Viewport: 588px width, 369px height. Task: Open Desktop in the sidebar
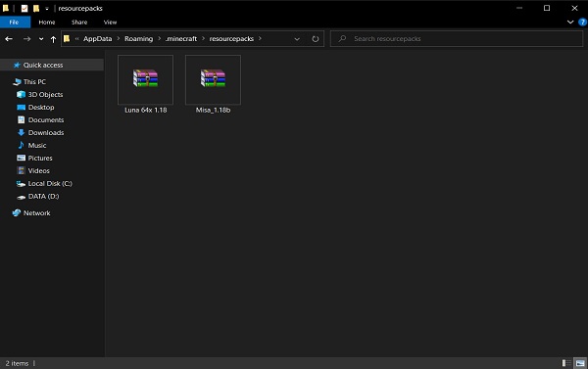pos(41,107)
